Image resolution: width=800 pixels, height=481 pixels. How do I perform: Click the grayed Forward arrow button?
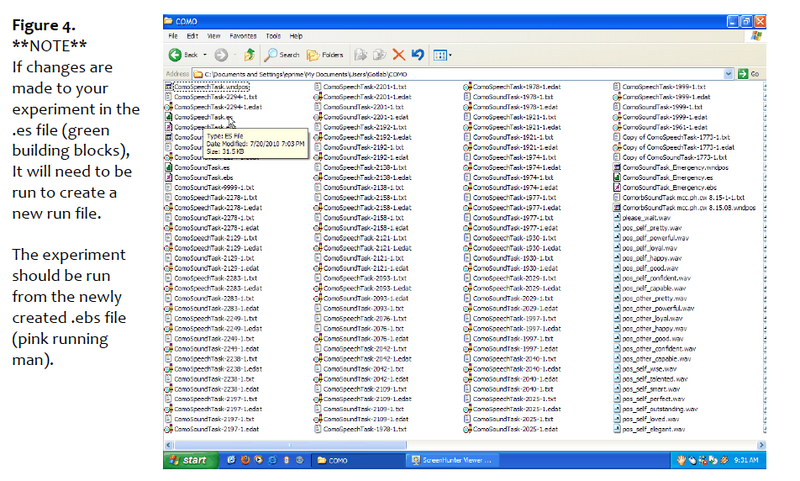coord(221,55)
